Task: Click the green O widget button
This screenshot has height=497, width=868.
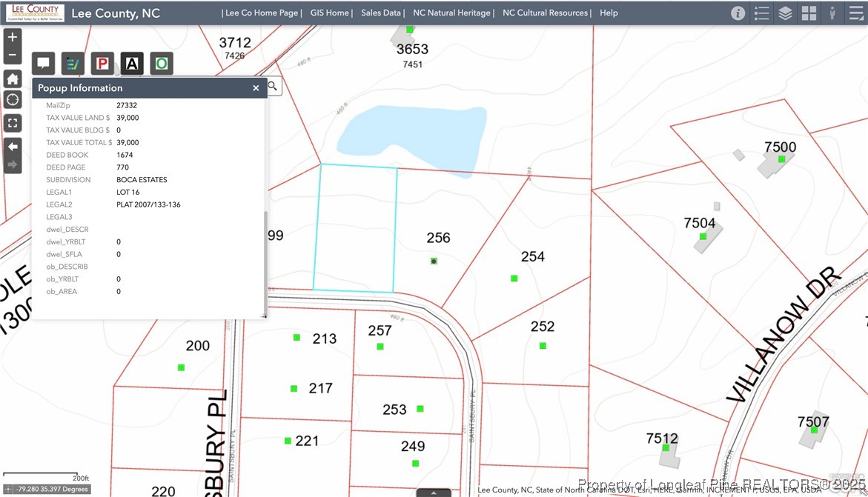Action: [x=162, y=64]
